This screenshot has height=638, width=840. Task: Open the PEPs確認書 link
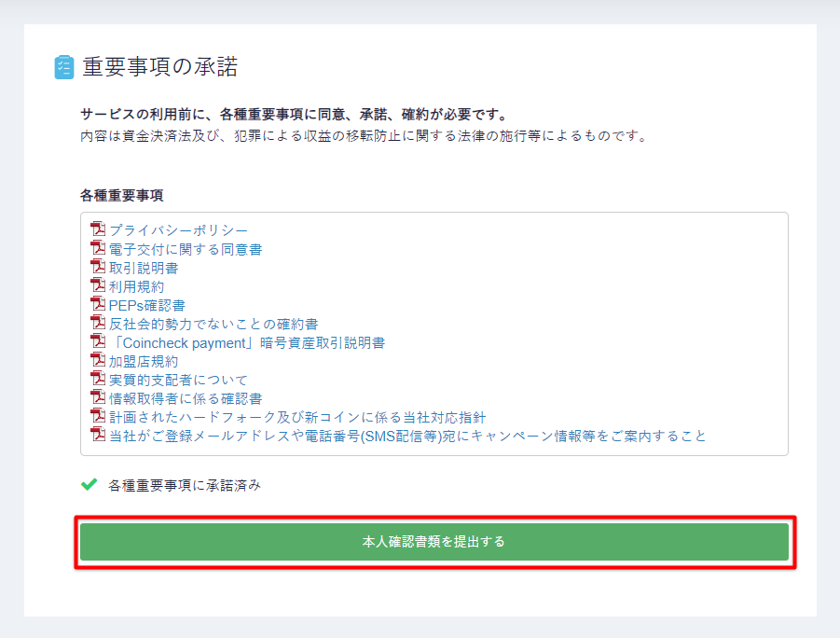pos(146,306)
